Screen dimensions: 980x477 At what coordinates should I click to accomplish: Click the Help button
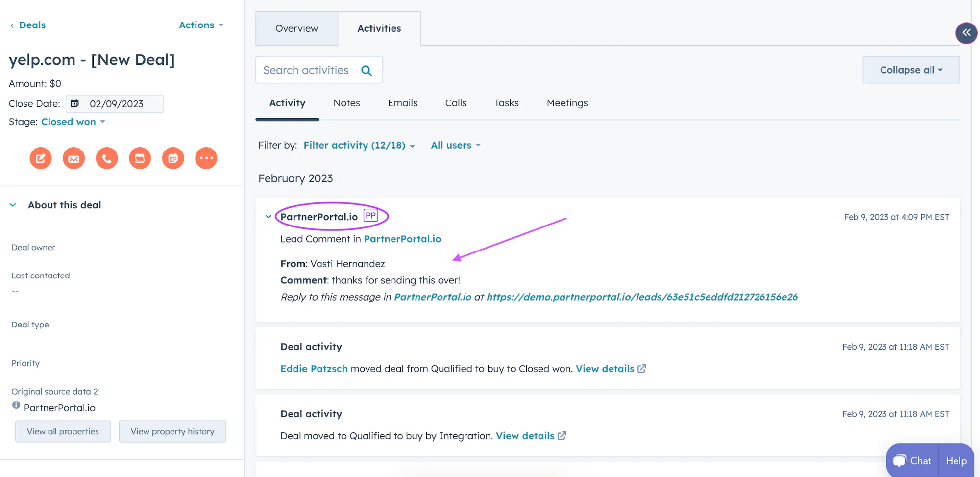coord(956,461)
